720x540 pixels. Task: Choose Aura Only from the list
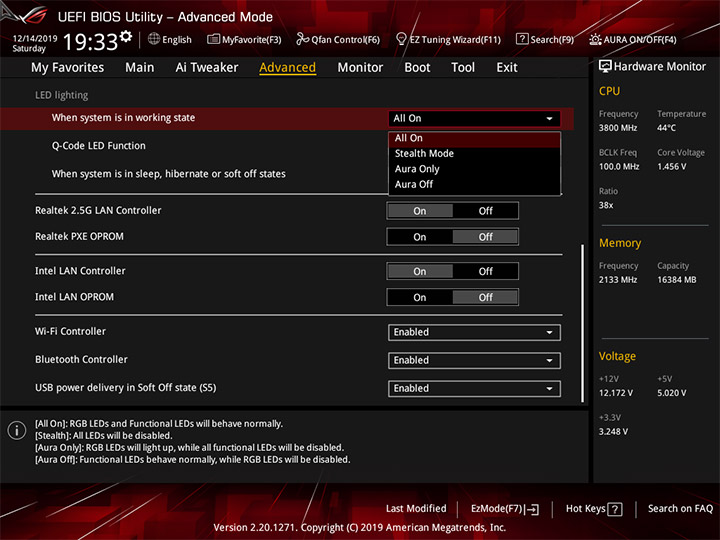pyautogui.click(x=474, y=169)
